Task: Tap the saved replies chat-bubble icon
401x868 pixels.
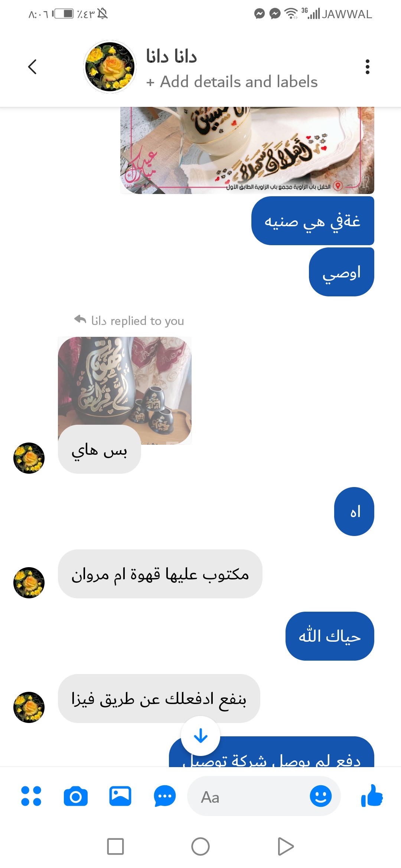Action: coord(165,796)
